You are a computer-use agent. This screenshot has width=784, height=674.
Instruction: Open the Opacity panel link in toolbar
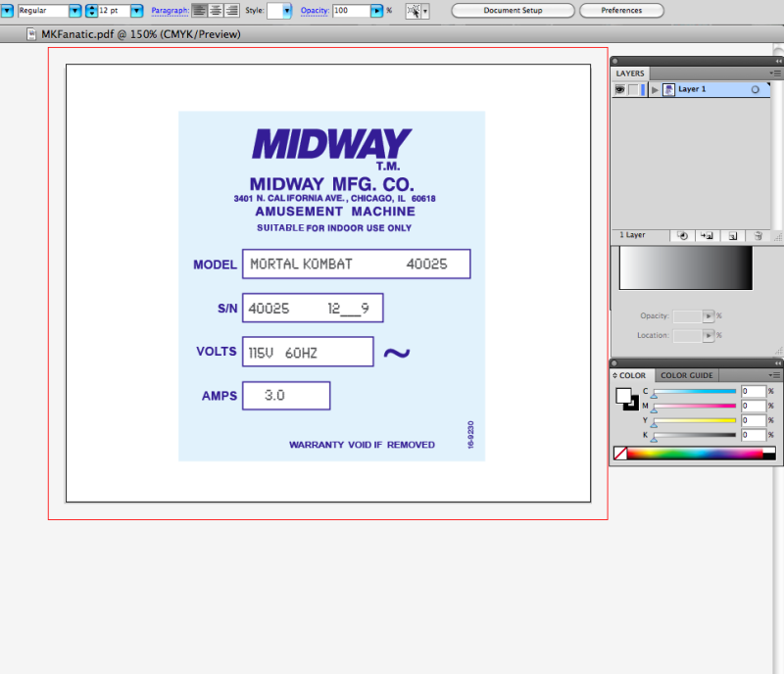pos(315,11)
